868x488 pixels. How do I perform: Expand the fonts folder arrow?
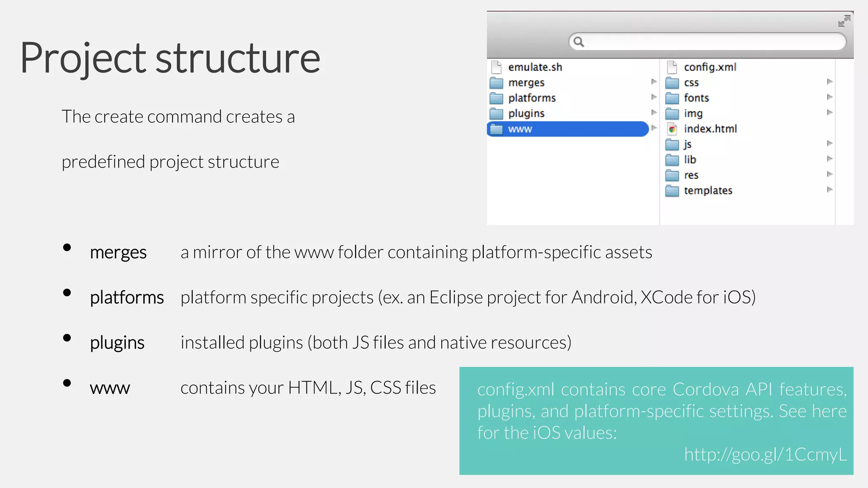pyautogui.click(x=830, y=97)
